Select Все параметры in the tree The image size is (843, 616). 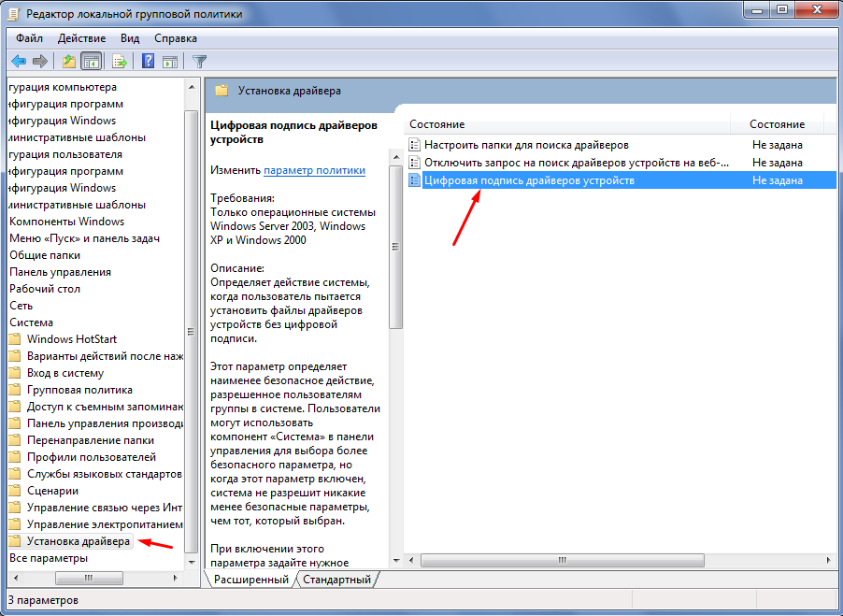coord(49,558)
